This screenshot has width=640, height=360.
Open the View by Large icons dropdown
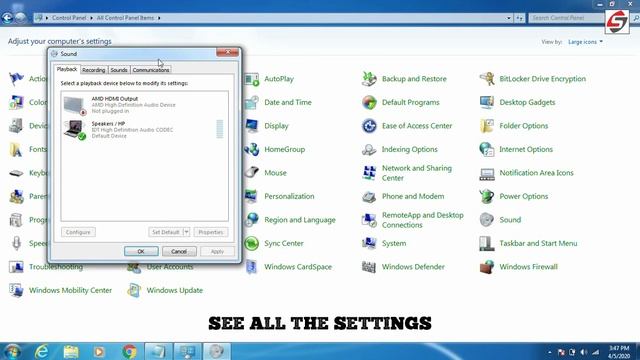tap(585, 42)
